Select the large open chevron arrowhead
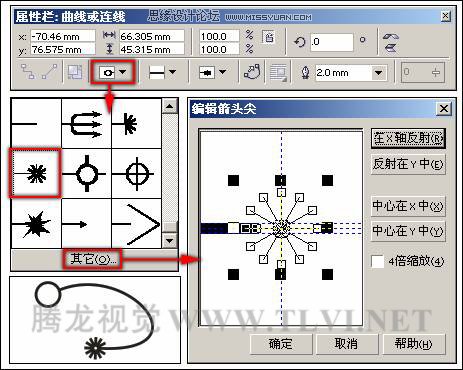 point(136,224)
